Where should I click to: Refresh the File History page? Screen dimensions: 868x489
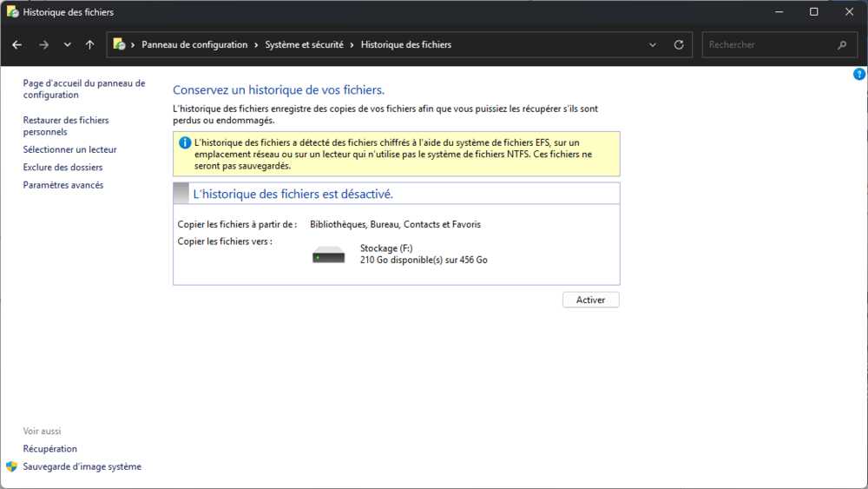(679, 45)
